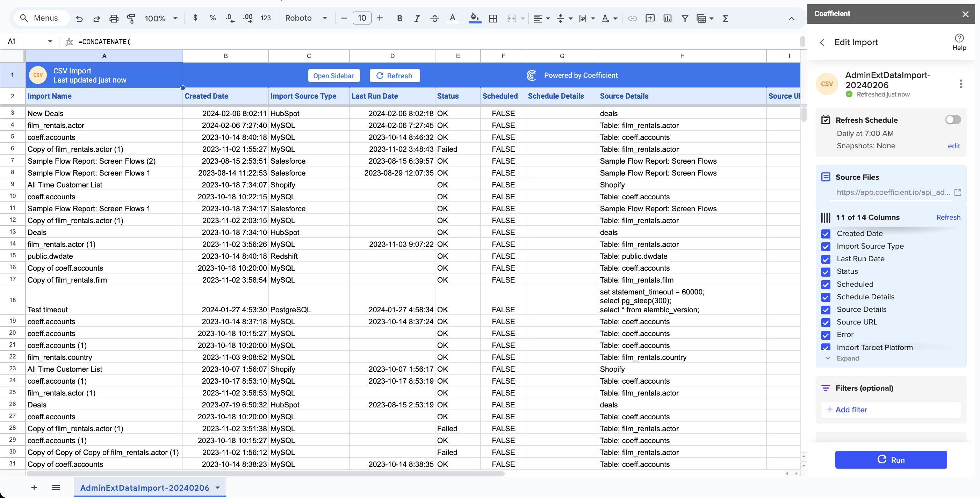The width and height of the screenshot is (980, 498).
Task: Decrease decimal places icon
Action: tap(230, 18)
